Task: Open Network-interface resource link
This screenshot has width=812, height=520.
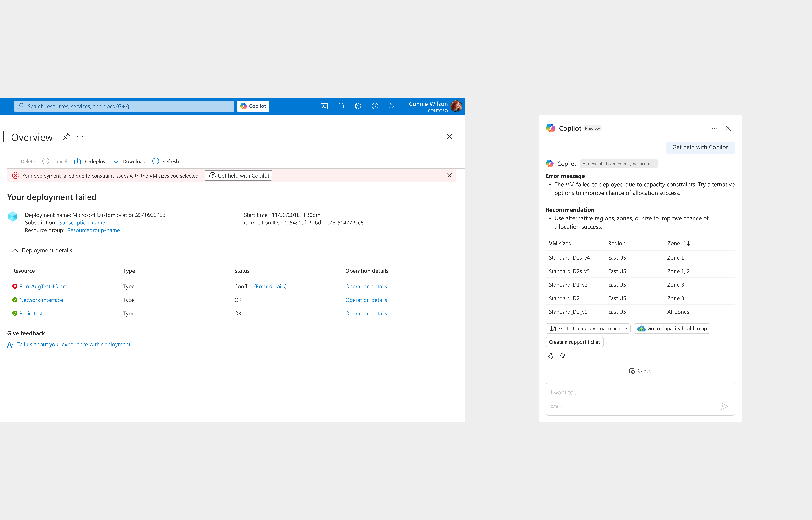Action: click(41, 300)
